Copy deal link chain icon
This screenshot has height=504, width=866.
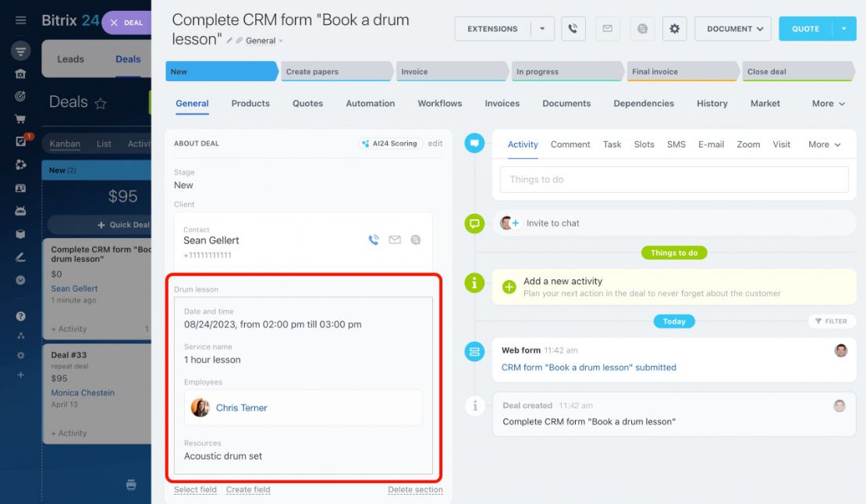pos(240,41)
